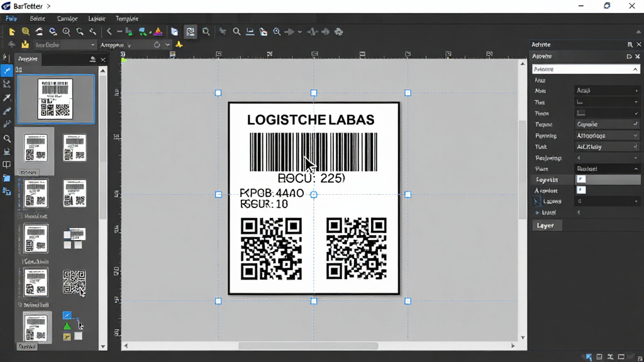Select the bottom blue shapes icon in left sidebar

coord(6,191)
